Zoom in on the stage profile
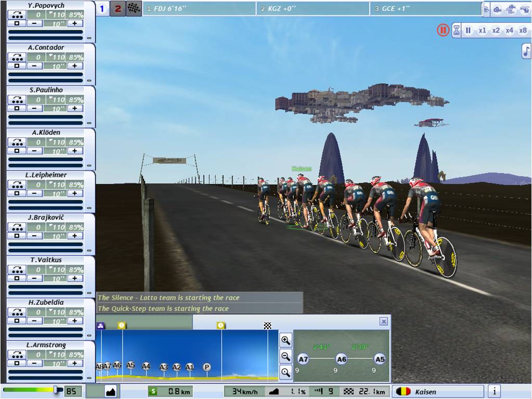Screen dimensions: 532x399 [x=286, y=341]
